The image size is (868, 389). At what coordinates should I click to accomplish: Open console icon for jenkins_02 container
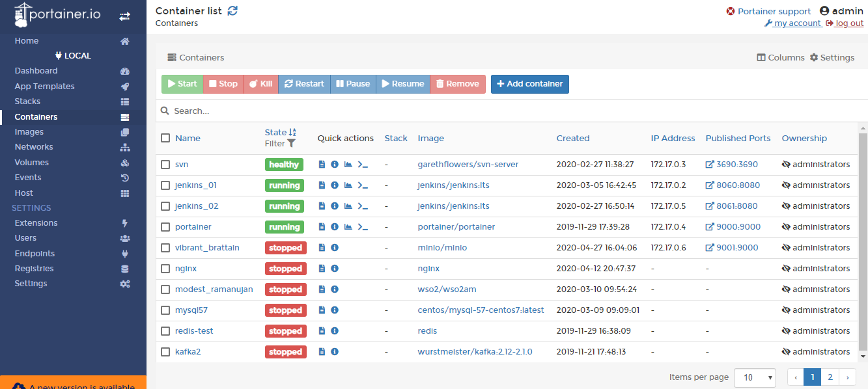pyautogui.click(x=363, y=206)
